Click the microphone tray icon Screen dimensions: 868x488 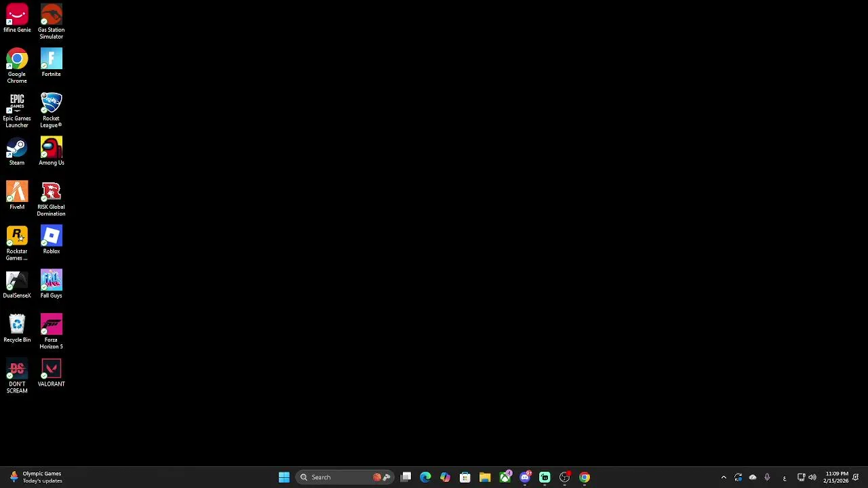click(x=767, y=477)
